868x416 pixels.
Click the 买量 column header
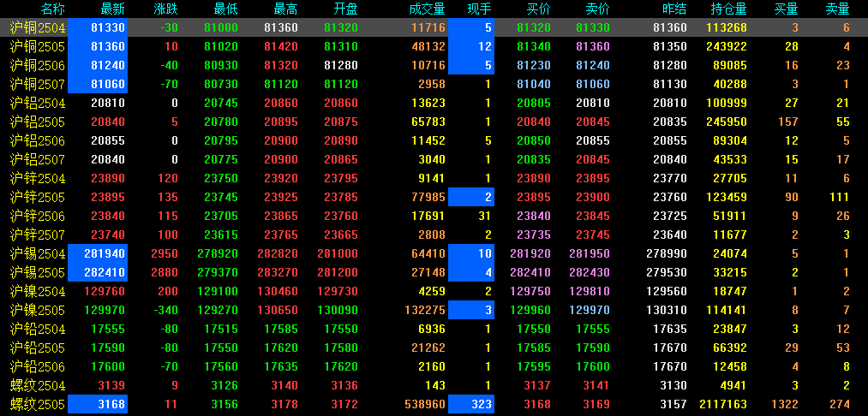point(787,9)
